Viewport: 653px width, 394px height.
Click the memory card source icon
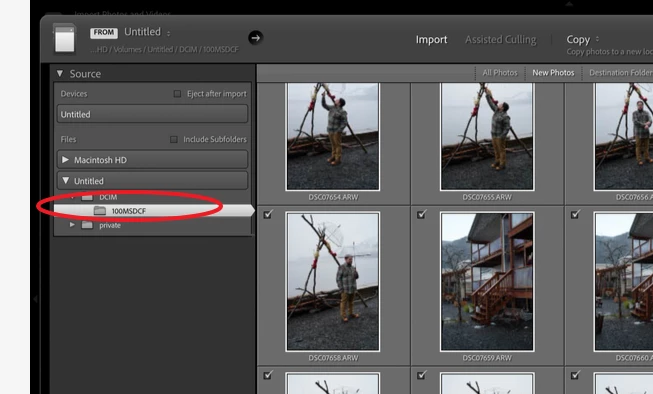65,39
